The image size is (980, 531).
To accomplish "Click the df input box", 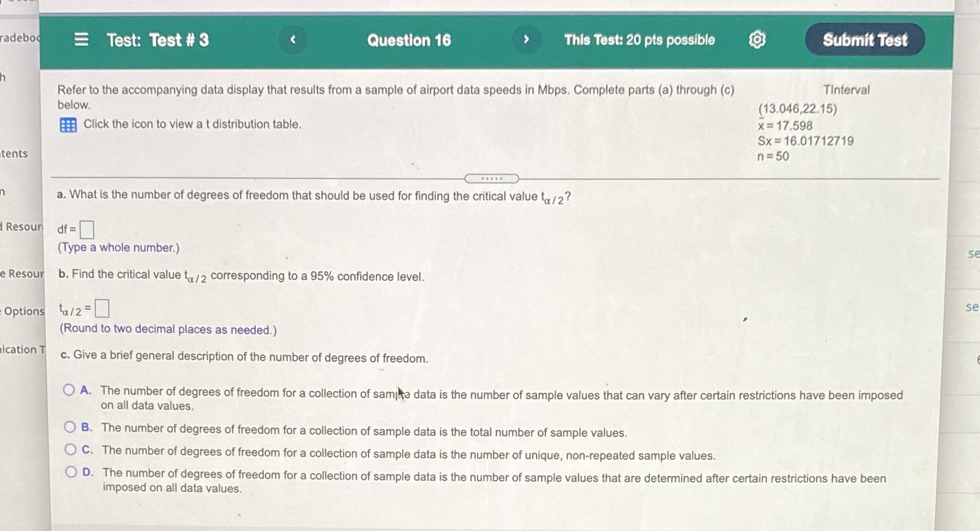I will click(87, 229).
